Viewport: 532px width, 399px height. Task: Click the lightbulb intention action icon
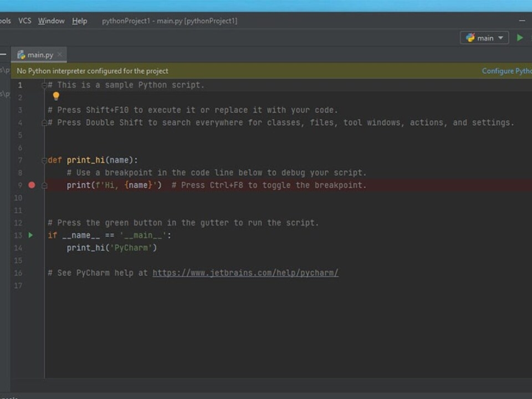coord(56,96)
